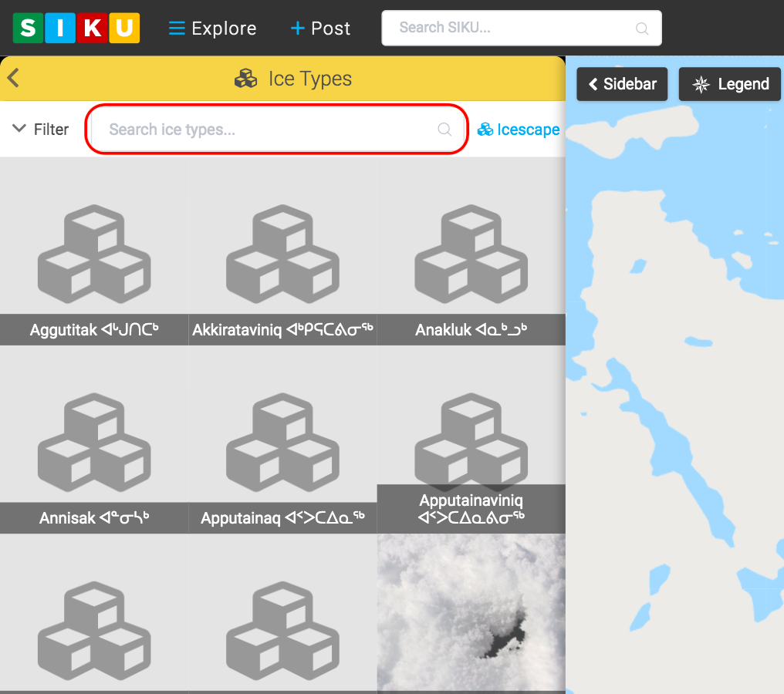This screenshot has height=694, width=784.
Task: Click the Ice Types header cube icon
Action: tap(246, 79)
